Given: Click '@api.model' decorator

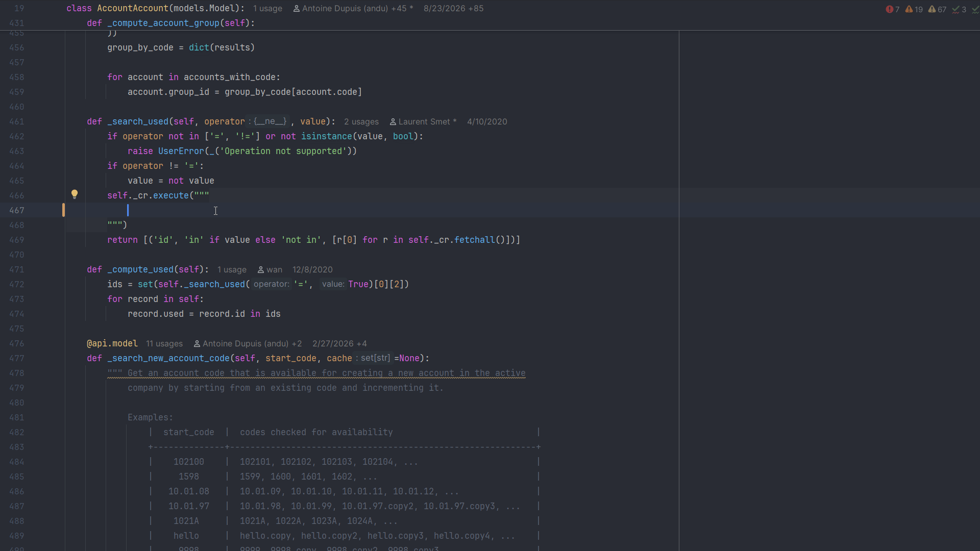Looking at the screenshot, I should click(x=112, y=344).
